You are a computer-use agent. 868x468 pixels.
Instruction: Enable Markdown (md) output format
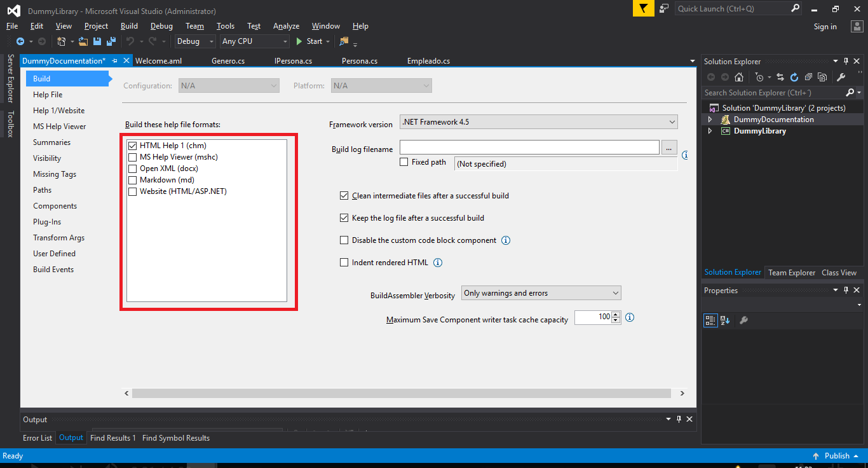[x=133, y=180]
